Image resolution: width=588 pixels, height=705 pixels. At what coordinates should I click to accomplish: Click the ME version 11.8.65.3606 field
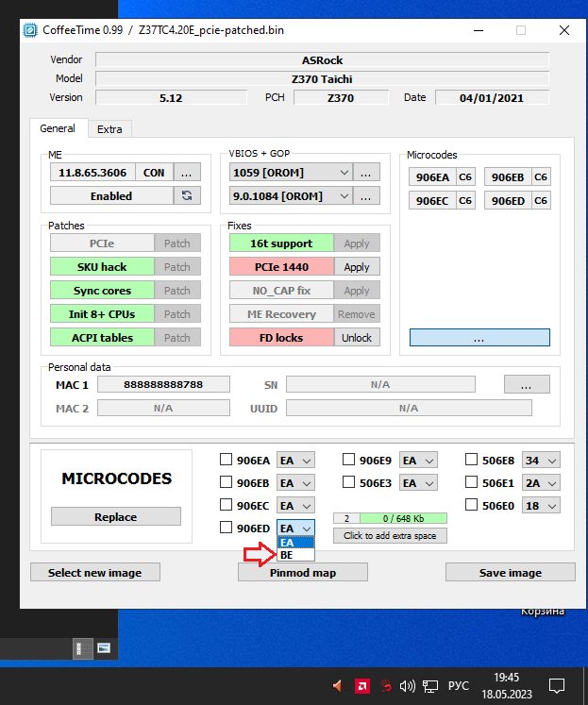[92, 173]
